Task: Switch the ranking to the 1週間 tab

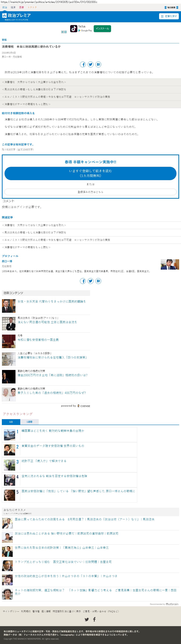Action: tap(29, 422)
